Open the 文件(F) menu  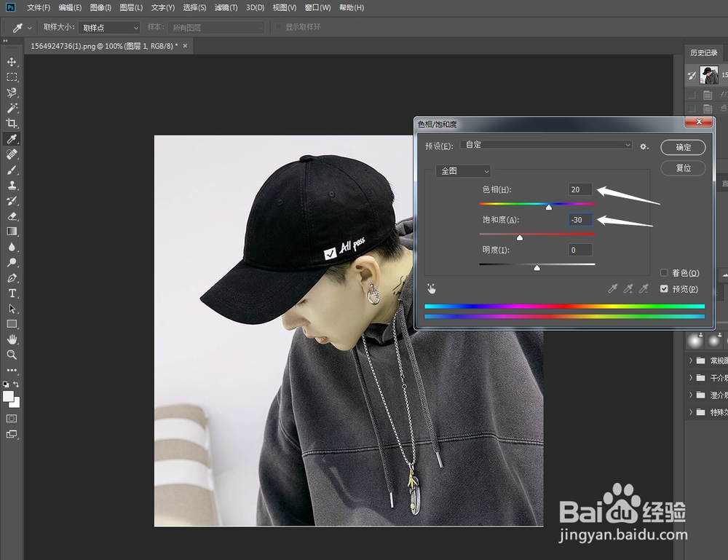38,7
